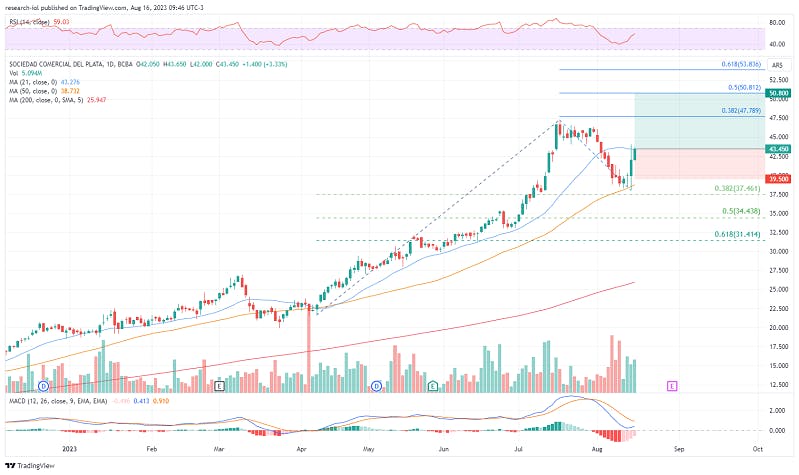Click the Sep label on time axis

click(x=679, y=449)
